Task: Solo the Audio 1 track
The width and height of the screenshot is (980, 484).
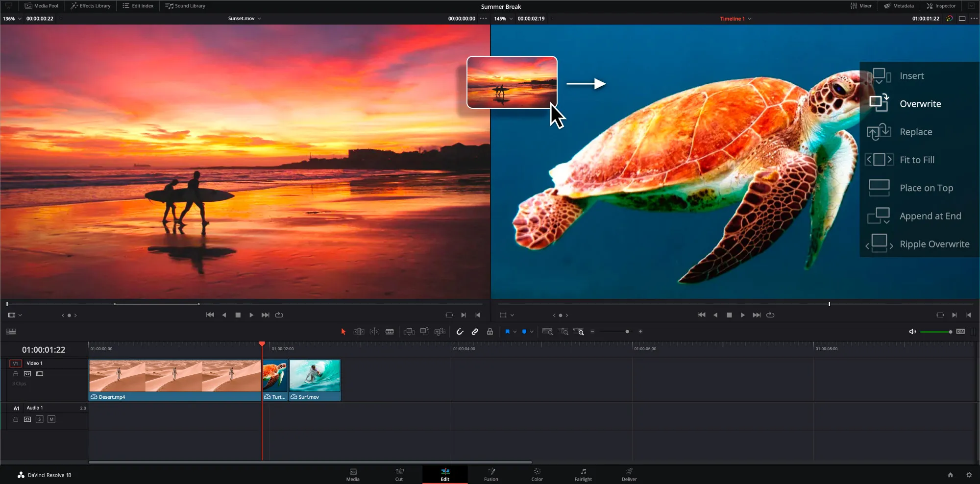Action: pyautogui.click(x=39, y=419)
